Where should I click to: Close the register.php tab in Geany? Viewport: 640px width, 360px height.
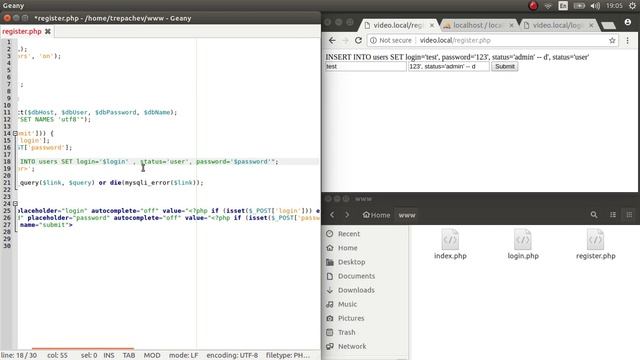tap(48, 31)
